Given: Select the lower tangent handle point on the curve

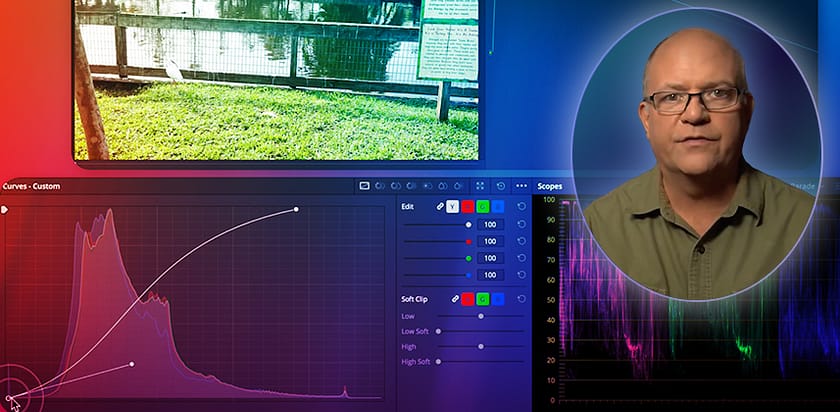Looking at the screenshot, I should click(132, 364).
